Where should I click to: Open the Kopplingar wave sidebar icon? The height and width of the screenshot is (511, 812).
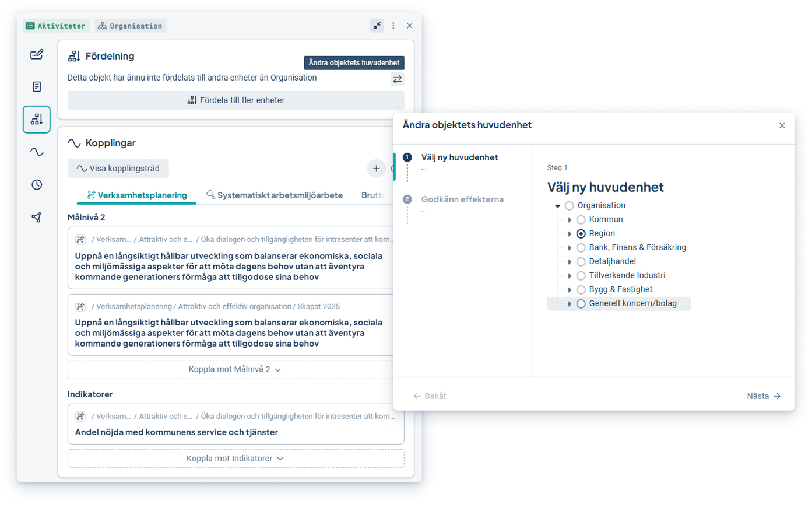[37, 152]
